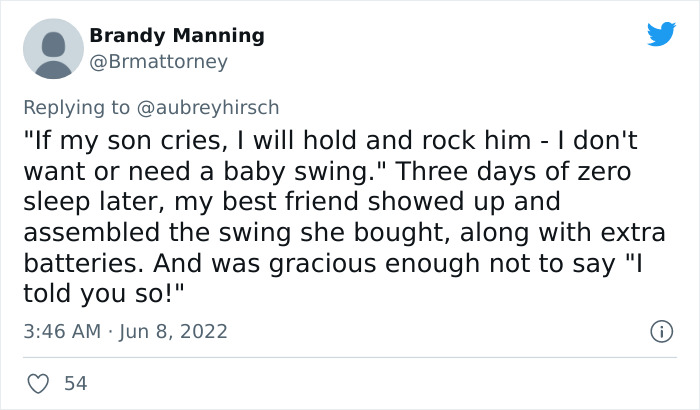The image size is (700, 410).
Task: View the 54 likes count
Action: pos(74,382)
